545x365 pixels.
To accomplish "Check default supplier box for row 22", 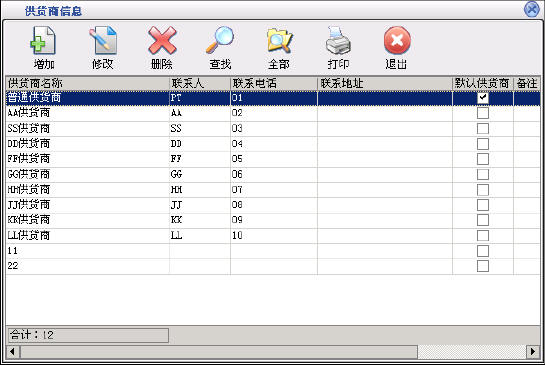I will [483, 266].
